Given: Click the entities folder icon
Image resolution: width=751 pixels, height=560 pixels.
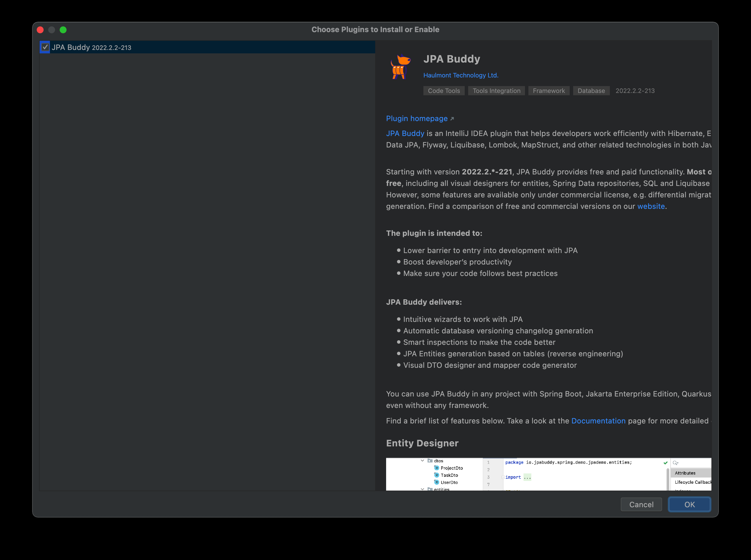Looking at the screenshot, I should pyautogui.click(x=430, y=489).
